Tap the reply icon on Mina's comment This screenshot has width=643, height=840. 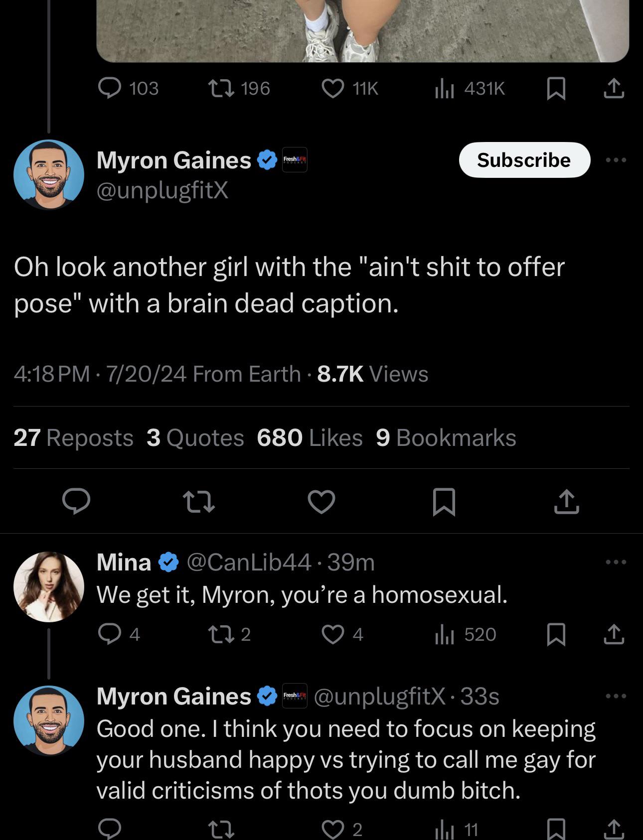click(x=109, y=634)
